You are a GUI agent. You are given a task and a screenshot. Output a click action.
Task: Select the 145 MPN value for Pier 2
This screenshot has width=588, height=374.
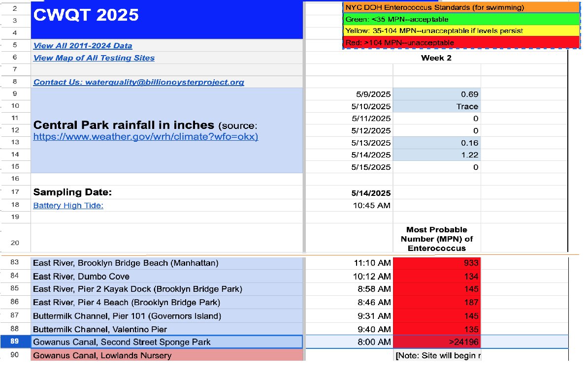tap(437, 289)
